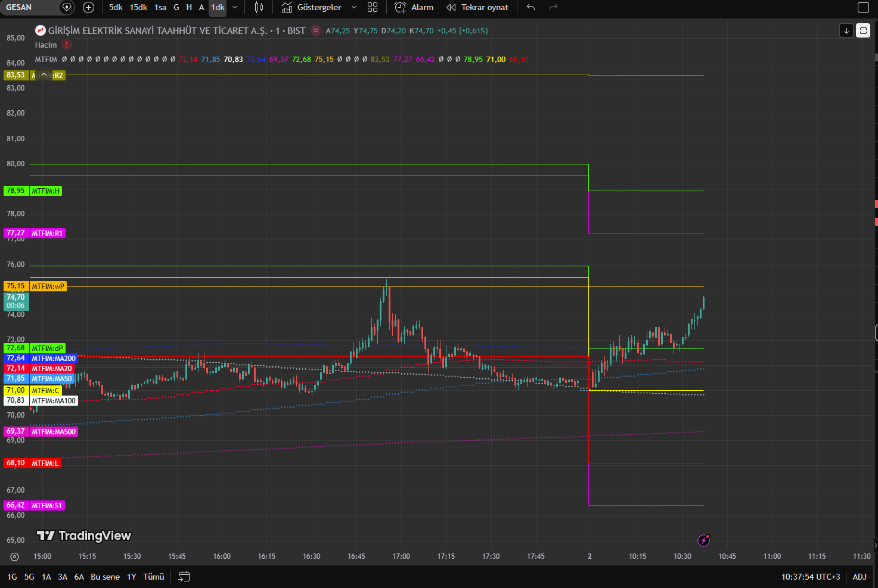The width and height of the screenshot is (878, 588).
Task: Select the active 1dk timeframe button
Action: pyautogui.click(x=218, y=7)
